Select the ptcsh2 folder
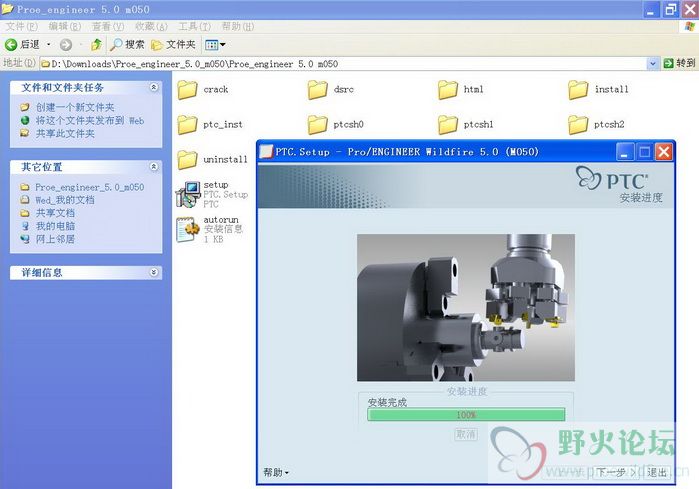The height and width of the screenshot is (489, 699). tap(596, 125)
